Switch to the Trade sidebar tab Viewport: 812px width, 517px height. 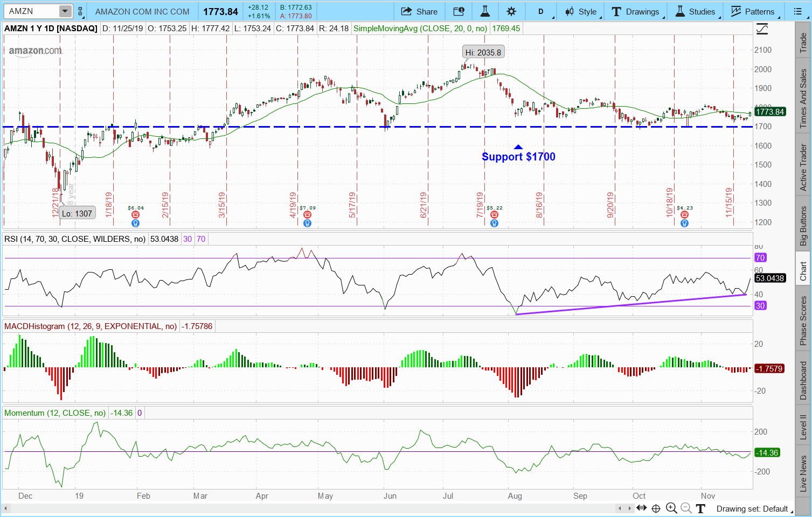coord(803,43)
